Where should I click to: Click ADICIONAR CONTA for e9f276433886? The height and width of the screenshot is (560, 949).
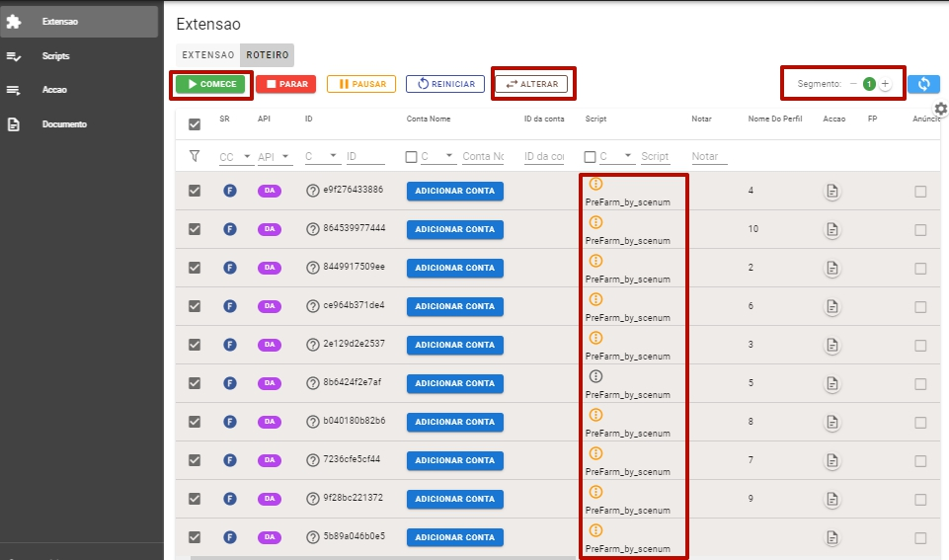(x=454, y=191)
